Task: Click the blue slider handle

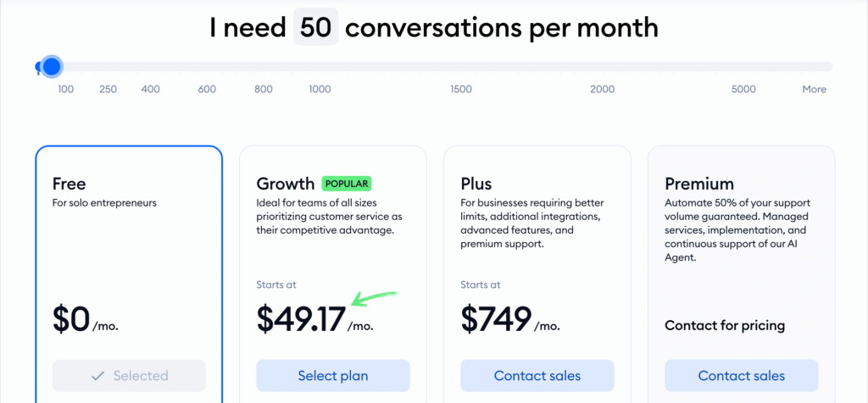Action: click(52, 66)
